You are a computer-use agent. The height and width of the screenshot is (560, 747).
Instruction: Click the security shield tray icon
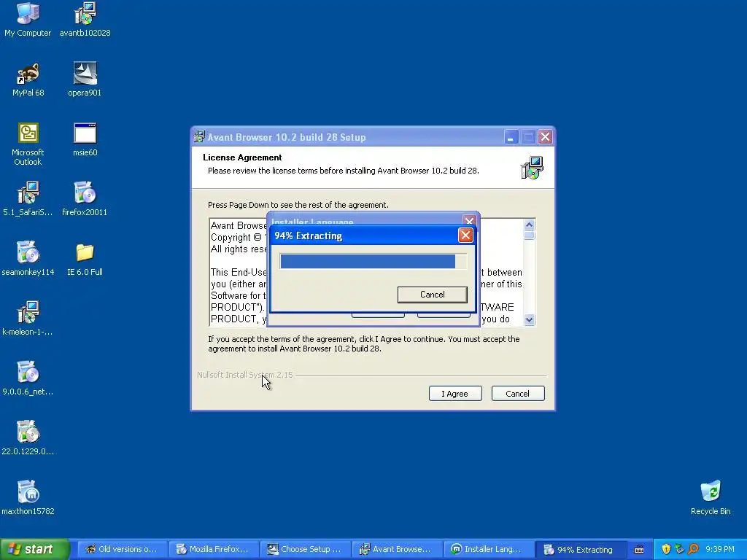(666, 549)
